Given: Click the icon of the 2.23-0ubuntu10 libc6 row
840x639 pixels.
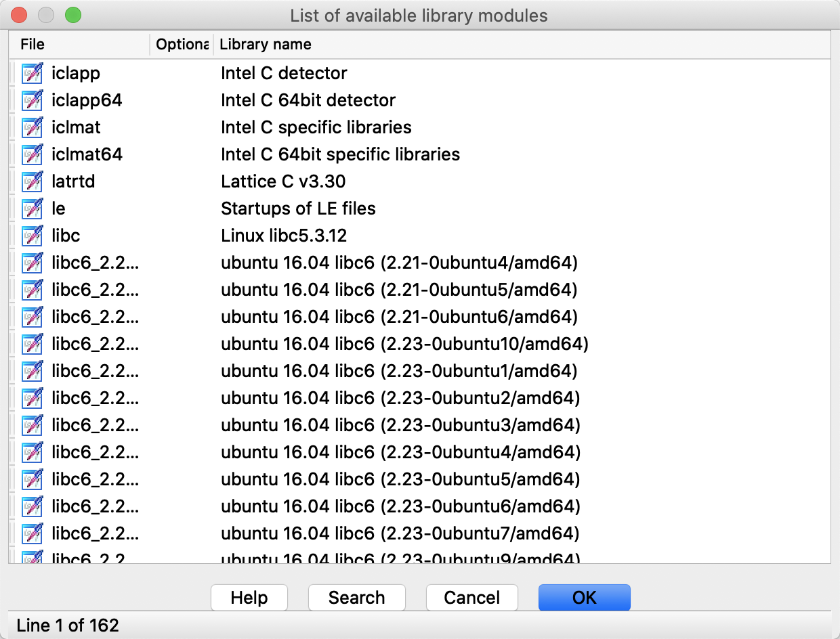Looking at the screenshot, I should click(32, 344).
